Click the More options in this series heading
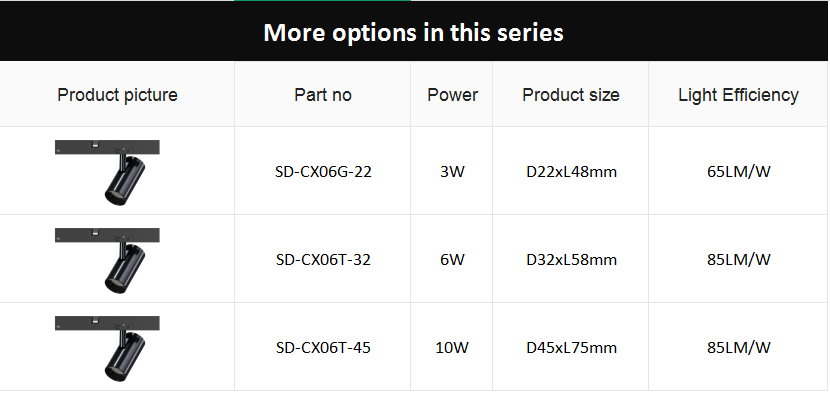The image size is (830, 394). click(x=413, y=32)
